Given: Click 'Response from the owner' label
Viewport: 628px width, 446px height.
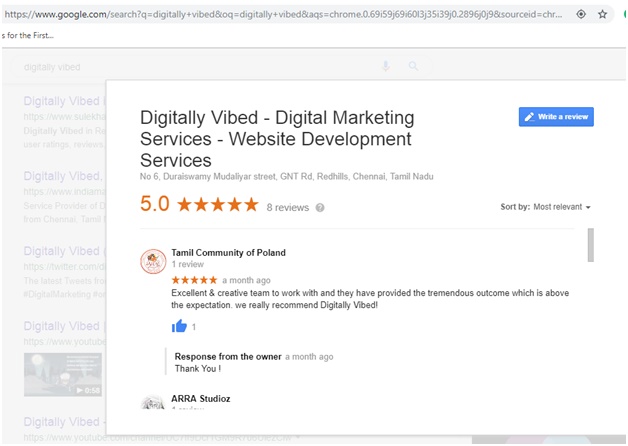Looking at the screenshot, I should pyautogui.click(x=228, y=357).
